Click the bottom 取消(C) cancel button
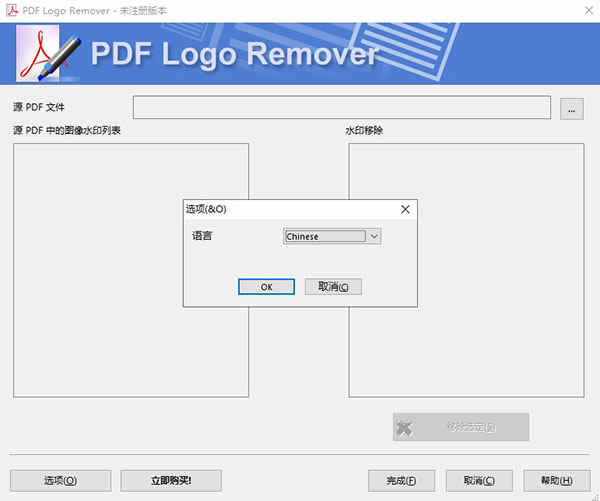 click(479, 481)
